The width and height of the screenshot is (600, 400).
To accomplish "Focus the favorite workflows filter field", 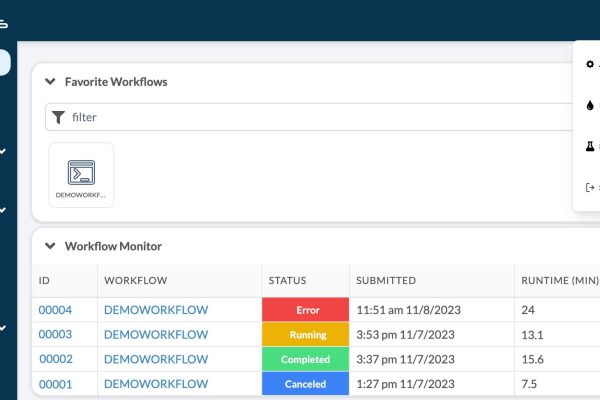I will (x=310, y=117).
